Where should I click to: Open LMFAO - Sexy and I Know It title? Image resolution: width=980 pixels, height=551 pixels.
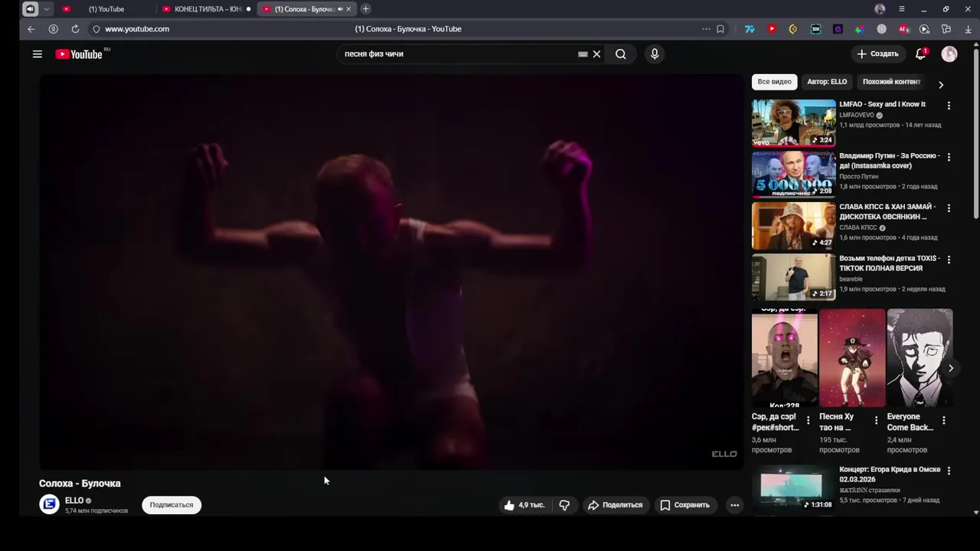pos(882,104)
